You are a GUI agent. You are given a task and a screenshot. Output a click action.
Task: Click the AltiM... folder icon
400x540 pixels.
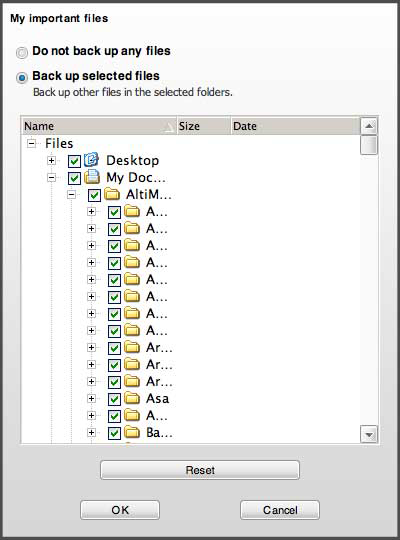click(x=112, y=194)
